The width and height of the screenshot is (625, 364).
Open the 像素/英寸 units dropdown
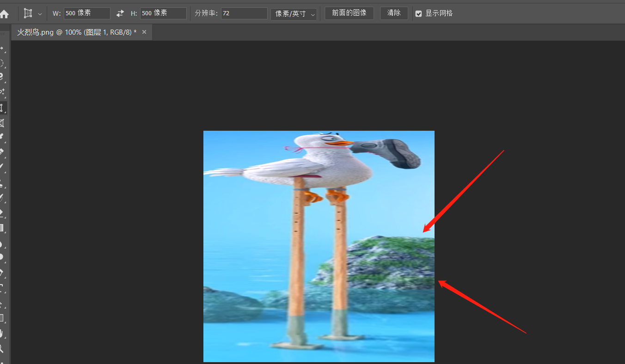(x=294, y=14)
